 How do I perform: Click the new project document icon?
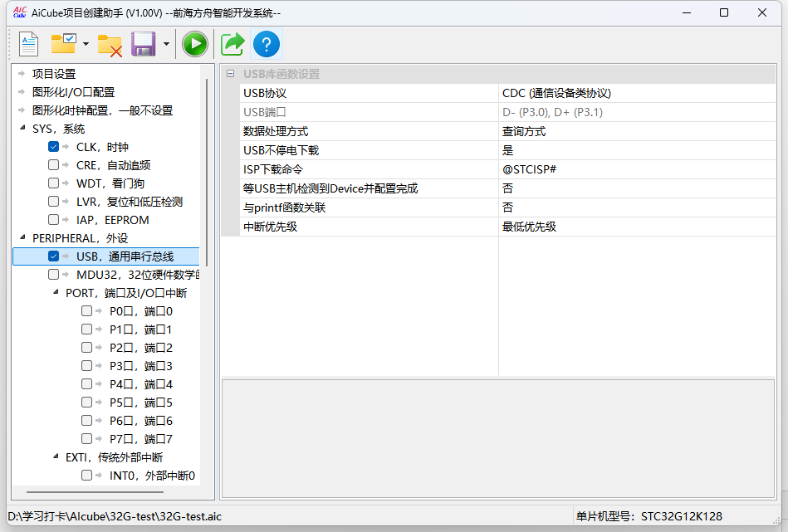click(28, 44)
